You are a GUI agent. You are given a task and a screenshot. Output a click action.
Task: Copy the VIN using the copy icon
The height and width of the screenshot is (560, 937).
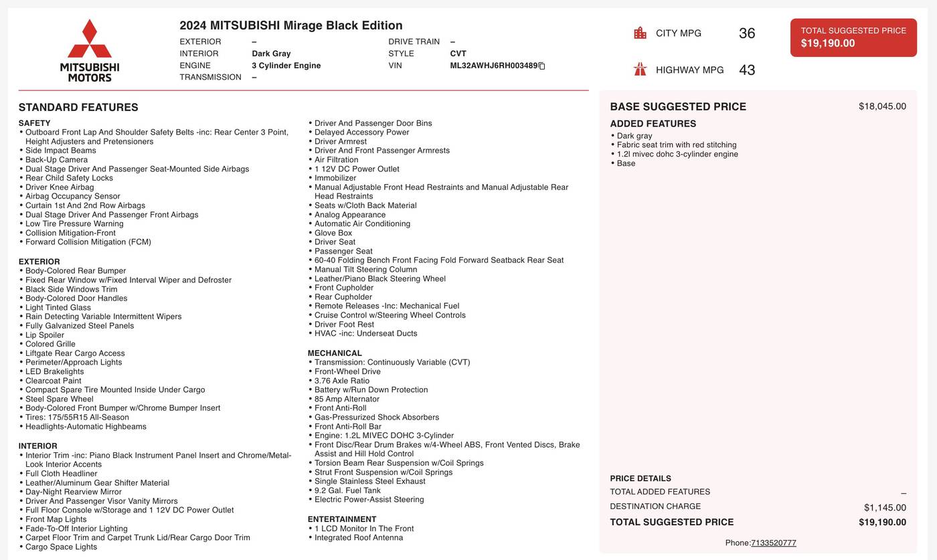pos(542,66)
